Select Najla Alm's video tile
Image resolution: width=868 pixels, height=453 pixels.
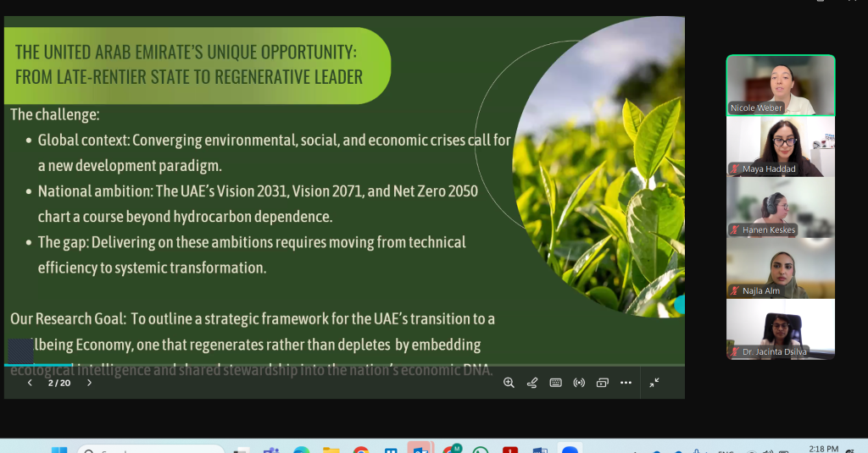click(x=781, y=268)
